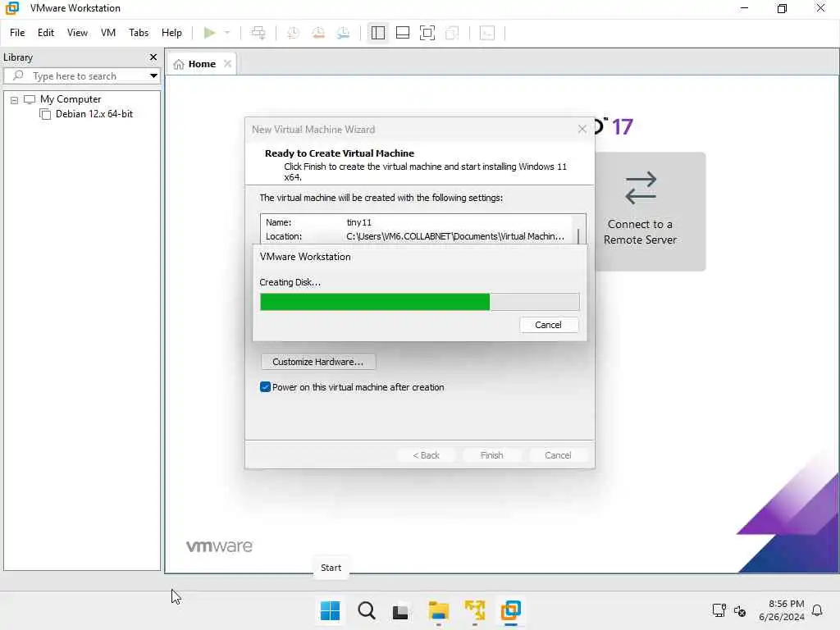Click the Creating Disk progress bar
This screenshot has width=840, height=630.
coord(419,302)
